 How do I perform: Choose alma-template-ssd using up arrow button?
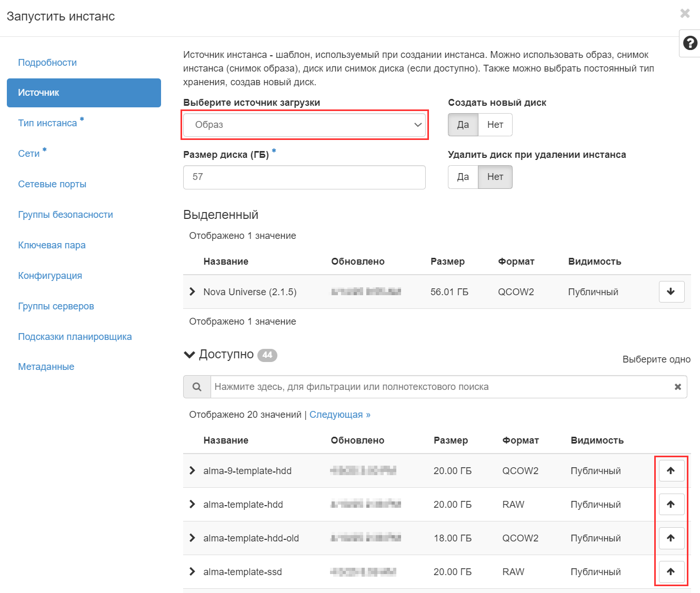click(x=671, y=571)
